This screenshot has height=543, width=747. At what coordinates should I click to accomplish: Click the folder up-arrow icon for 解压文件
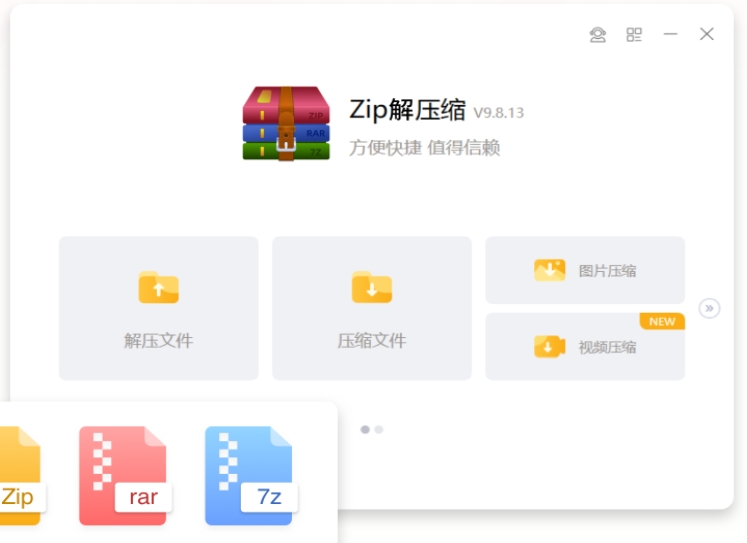click(159, 287)
